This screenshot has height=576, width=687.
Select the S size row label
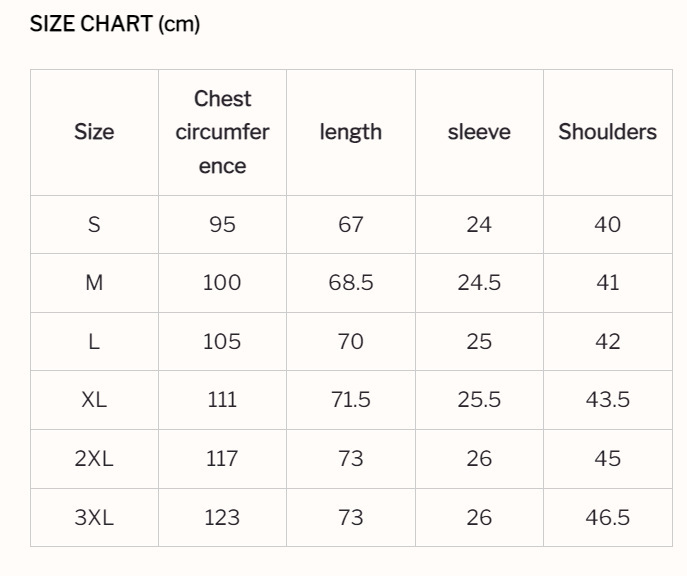pos(94,224)
